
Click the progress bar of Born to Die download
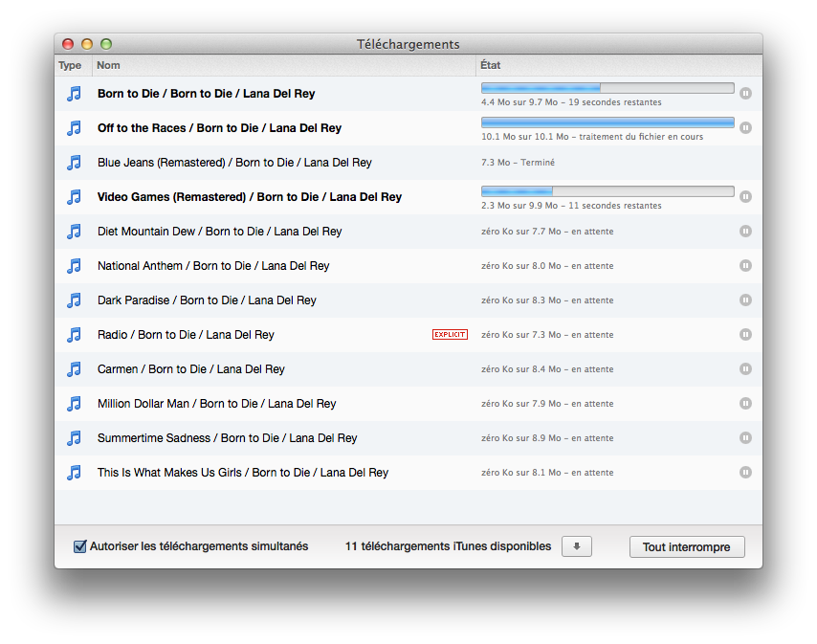(x=607, y=88)
